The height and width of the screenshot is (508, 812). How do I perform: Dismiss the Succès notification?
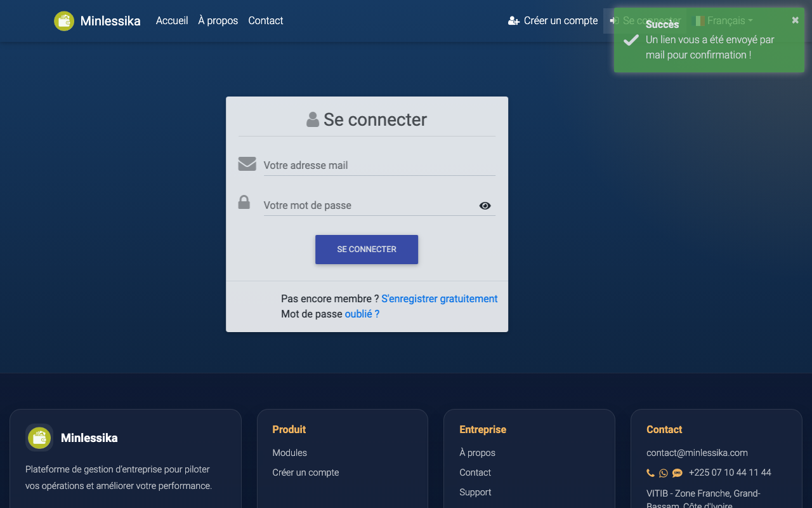click(796, 20)
